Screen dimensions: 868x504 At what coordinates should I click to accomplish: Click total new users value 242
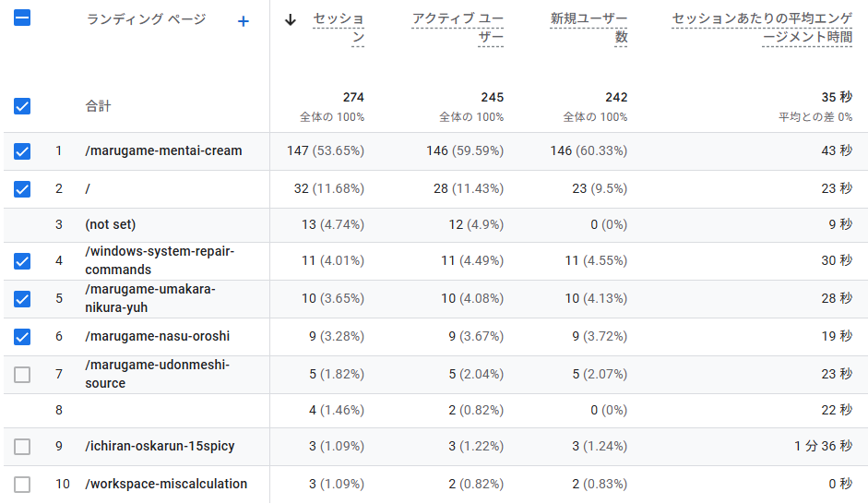616,98
